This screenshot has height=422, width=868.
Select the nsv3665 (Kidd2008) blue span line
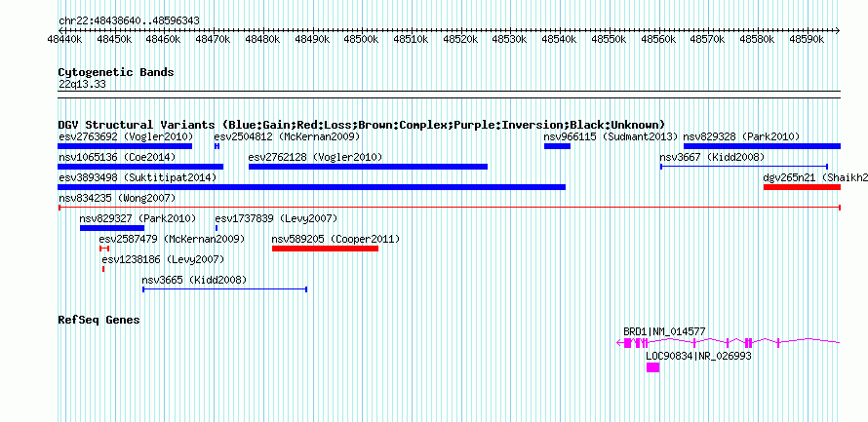tap(224, 289)
